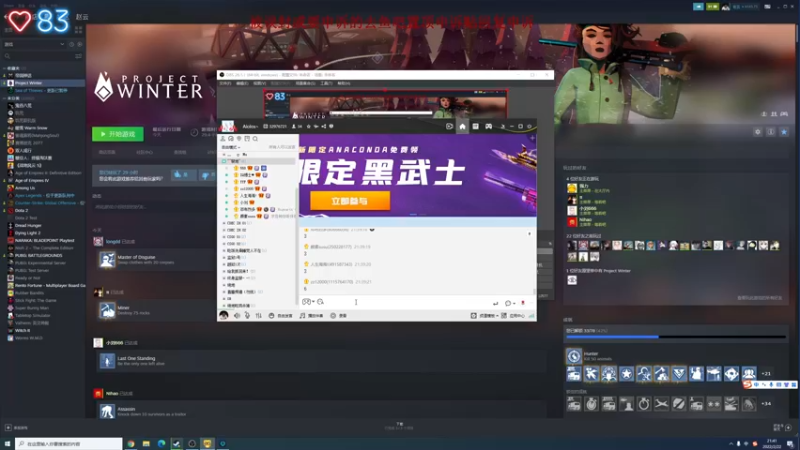This screenshot has height=450, width=800.
Task: Click search icon above YY channel list
Action: click(x=255, y=139)
